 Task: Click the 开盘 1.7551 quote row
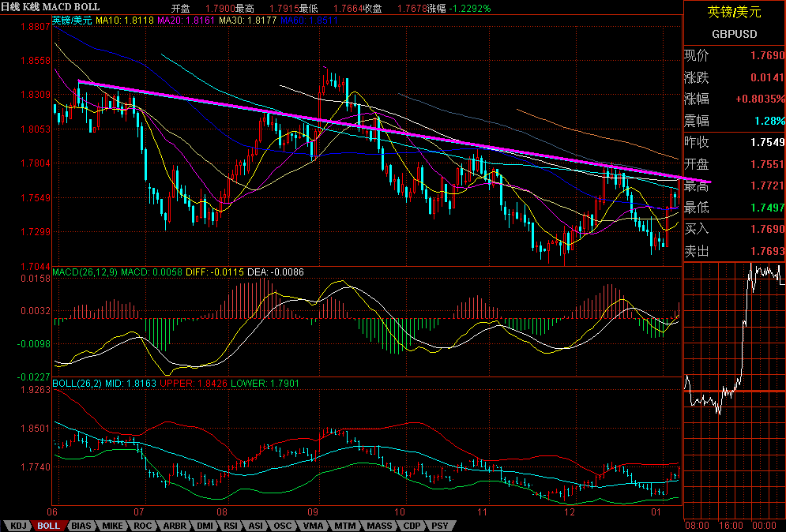point(735,164)
